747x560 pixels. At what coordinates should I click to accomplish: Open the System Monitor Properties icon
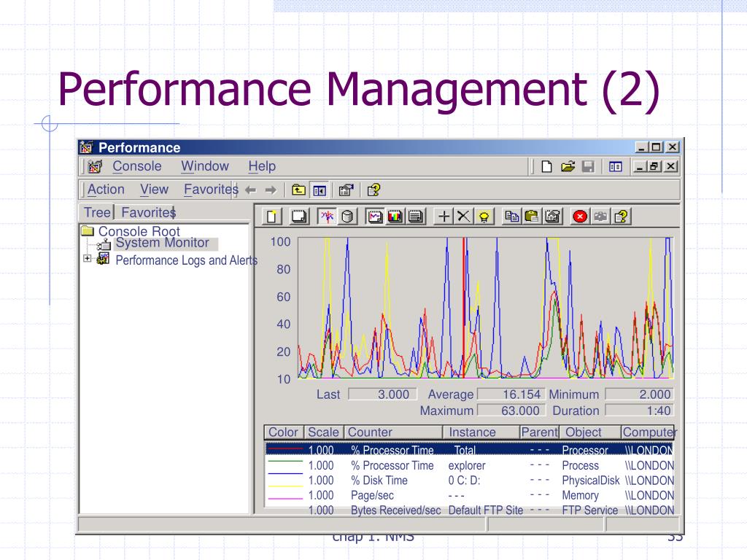point(552,217)
